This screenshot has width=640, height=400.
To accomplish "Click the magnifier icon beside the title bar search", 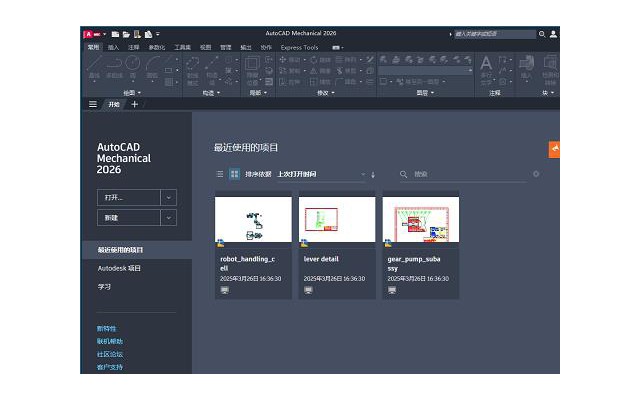I will pos(542,34).
